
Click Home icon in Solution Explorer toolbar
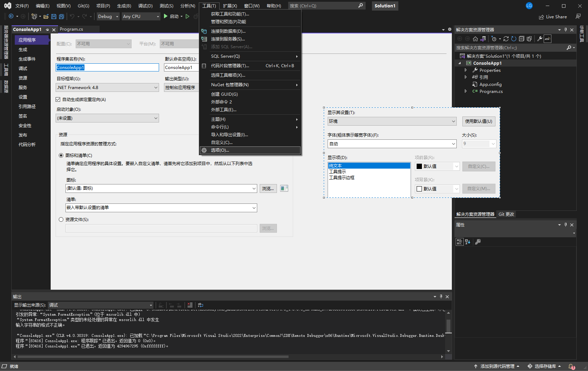(475, 39)
